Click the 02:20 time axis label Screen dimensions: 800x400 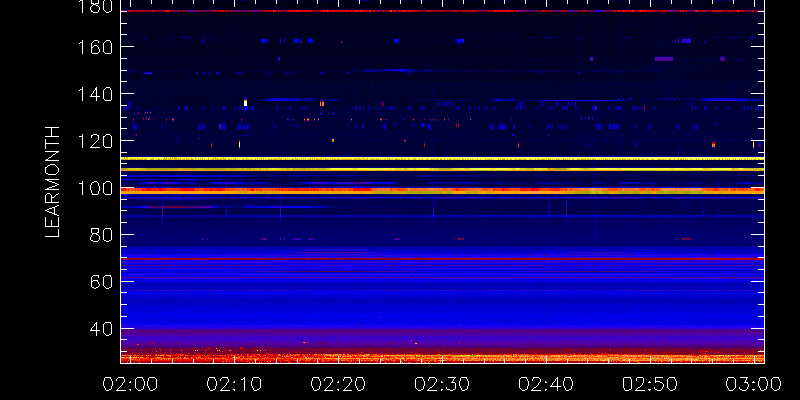pyautogui.click(x=338, y=384)
